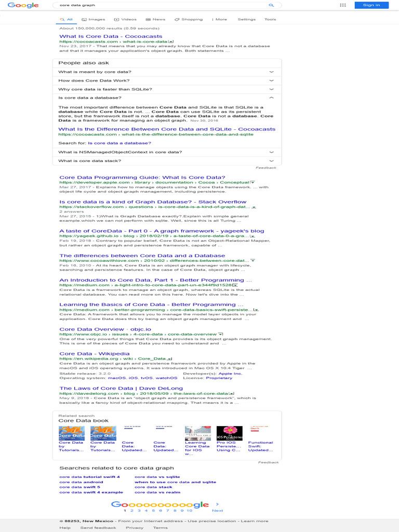Screen dimensions: 399x532
Task: Search 'core data tutorial swift 4'
Action: coord(89,477)
